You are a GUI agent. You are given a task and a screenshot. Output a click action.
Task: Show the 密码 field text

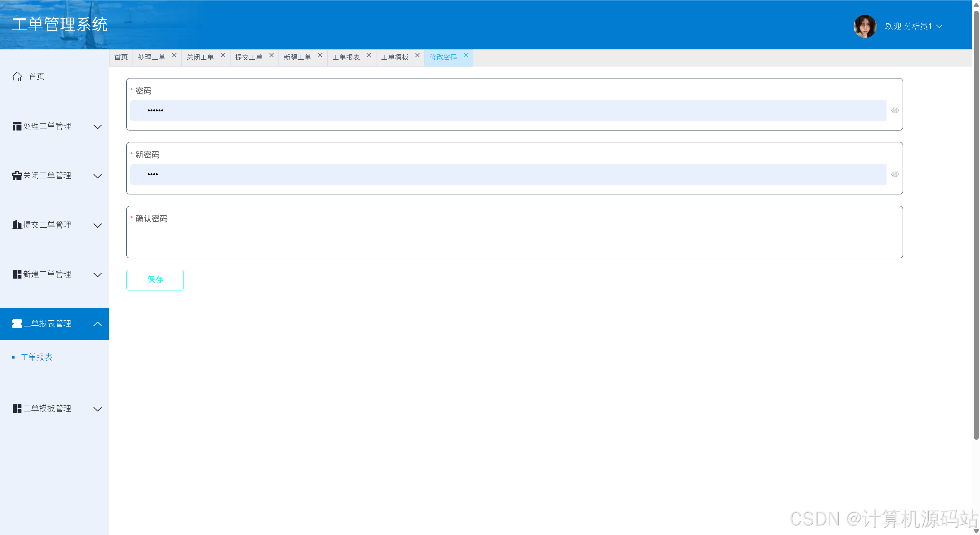tap(895, 111)
